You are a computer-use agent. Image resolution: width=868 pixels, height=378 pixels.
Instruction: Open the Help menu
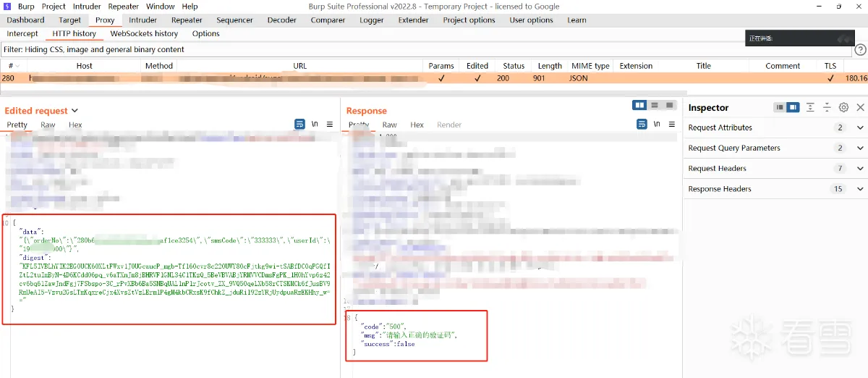coord(190,7)
